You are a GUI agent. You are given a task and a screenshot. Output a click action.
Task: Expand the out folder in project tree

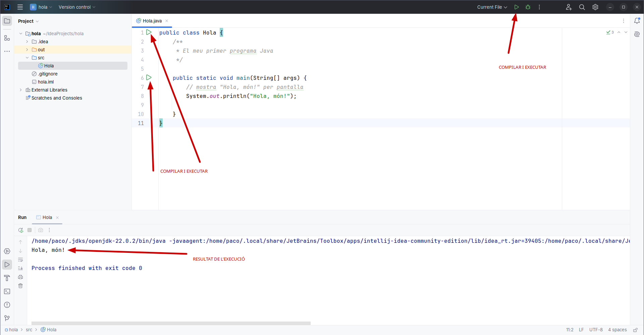[x=27, y=50]
